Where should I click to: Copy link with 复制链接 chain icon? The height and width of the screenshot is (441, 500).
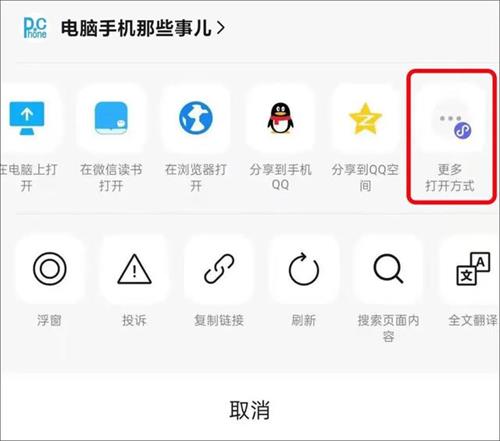tap(219, 269)
